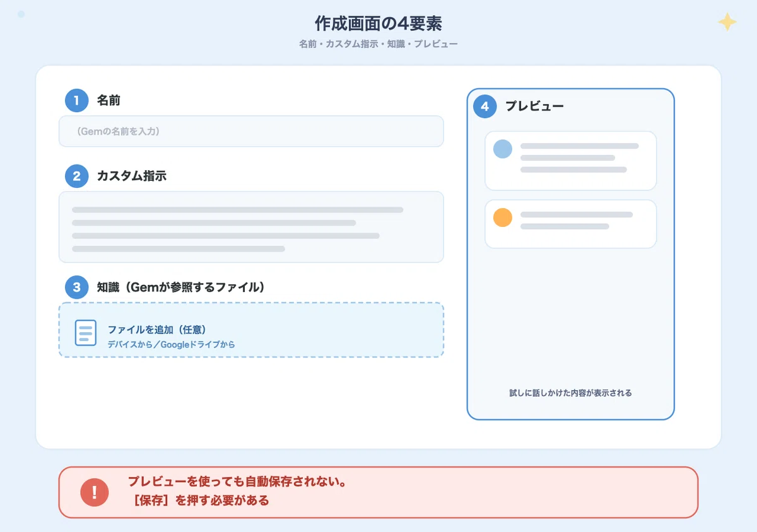Click the yellow sparkle star icon
The height and width of the screenshot is (532, 757).
(727, 23)
